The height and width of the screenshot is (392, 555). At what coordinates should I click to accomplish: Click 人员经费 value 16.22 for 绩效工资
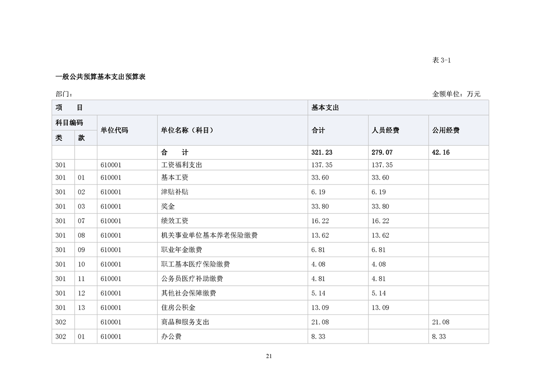(x=380, y=221)
